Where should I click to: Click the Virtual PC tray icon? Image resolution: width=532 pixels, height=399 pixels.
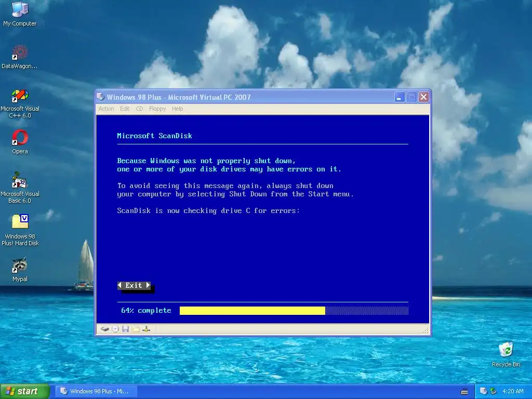pos(484,391)
